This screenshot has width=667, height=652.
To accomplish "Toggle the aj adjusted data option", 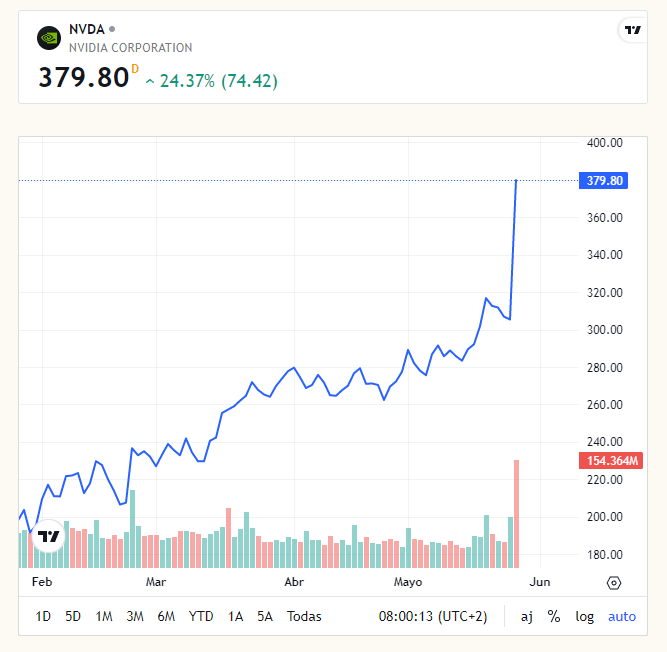I will pos(527,616).
